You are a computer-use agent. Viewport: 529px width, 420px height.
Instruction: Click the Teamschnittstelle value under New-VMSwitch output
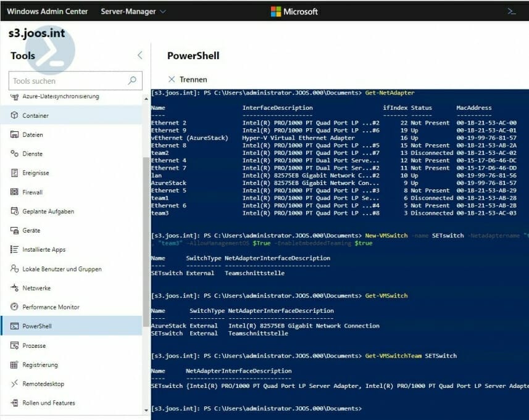tap(254, 273)
